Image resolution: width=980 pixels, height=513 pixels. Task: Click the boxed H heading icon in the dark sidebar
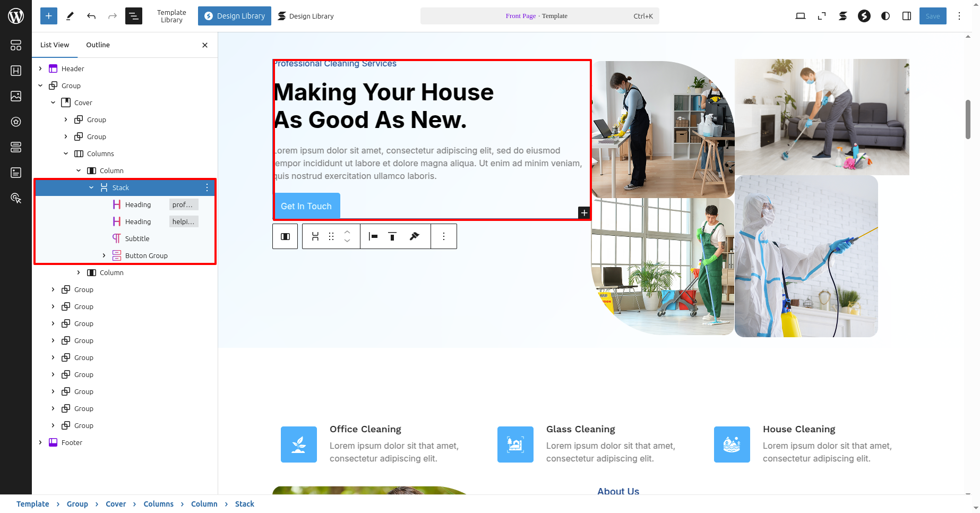click(x=16, y=71)
